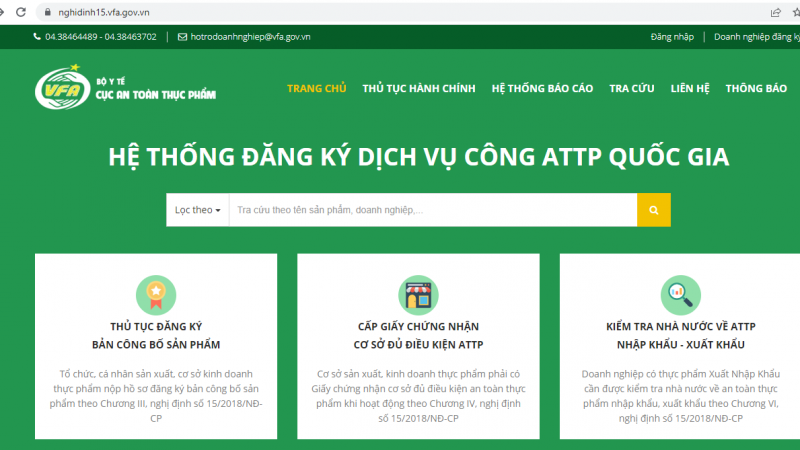Click the padlock site security icon
This screenshot has width=800, height=450.
(x=46, y=12)
